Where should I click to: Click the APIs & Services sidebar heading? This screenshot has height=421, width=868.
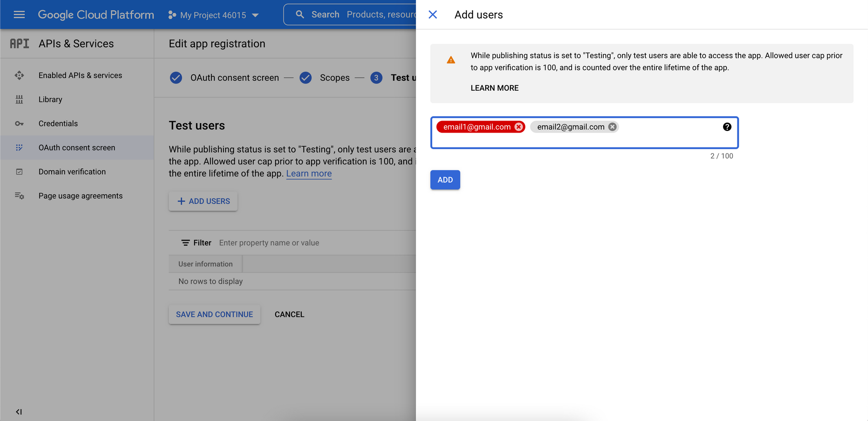click(x=76, y=44)
